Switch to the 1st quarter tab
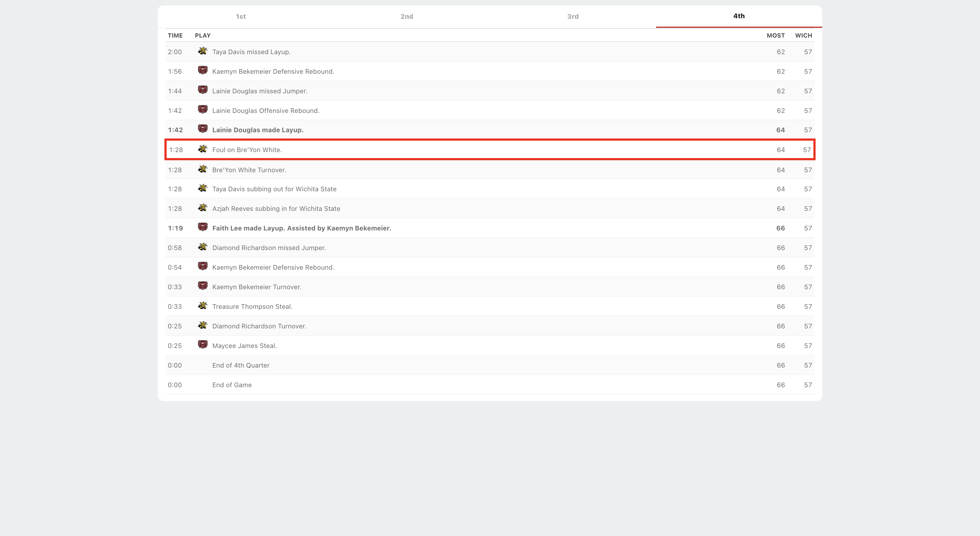The width and height of the screenshot is (980, 536). [x=240, y=16]
